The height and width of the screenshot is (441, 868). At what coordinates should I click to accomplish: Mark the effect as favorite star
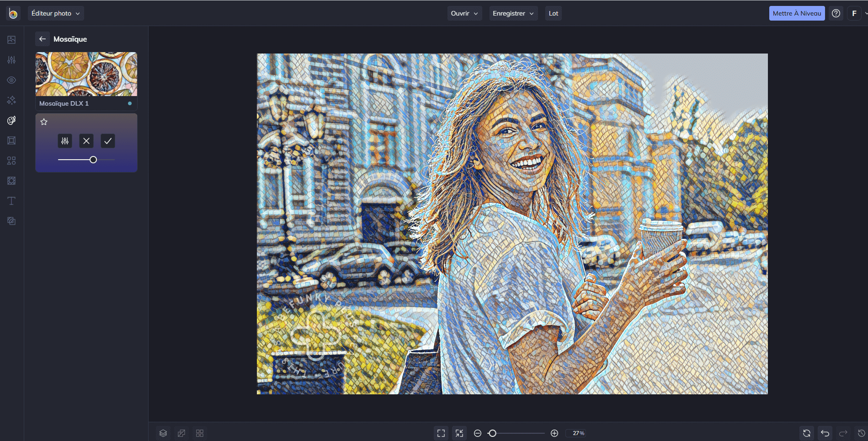pos(44,122)
